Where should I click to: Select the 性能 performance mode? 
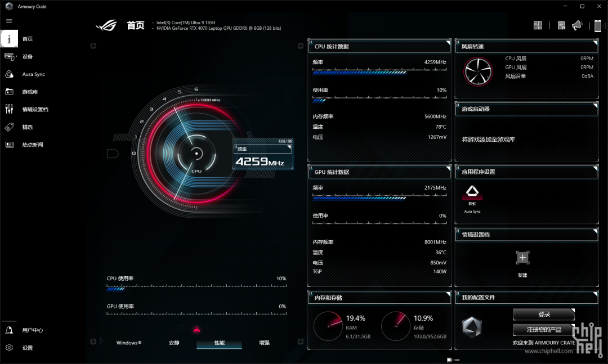pos(219,343)
